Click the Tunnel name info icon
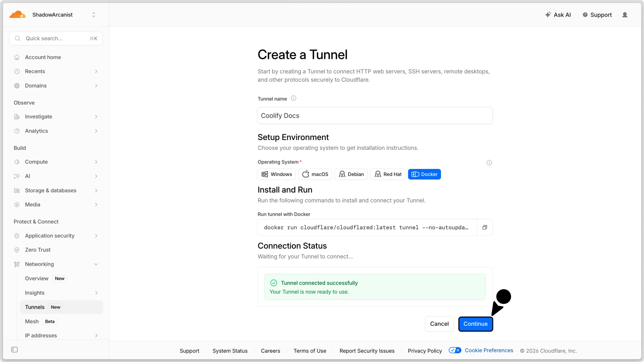Image resolution: width=644 pixels, height=362 pixels. [293, 98]
